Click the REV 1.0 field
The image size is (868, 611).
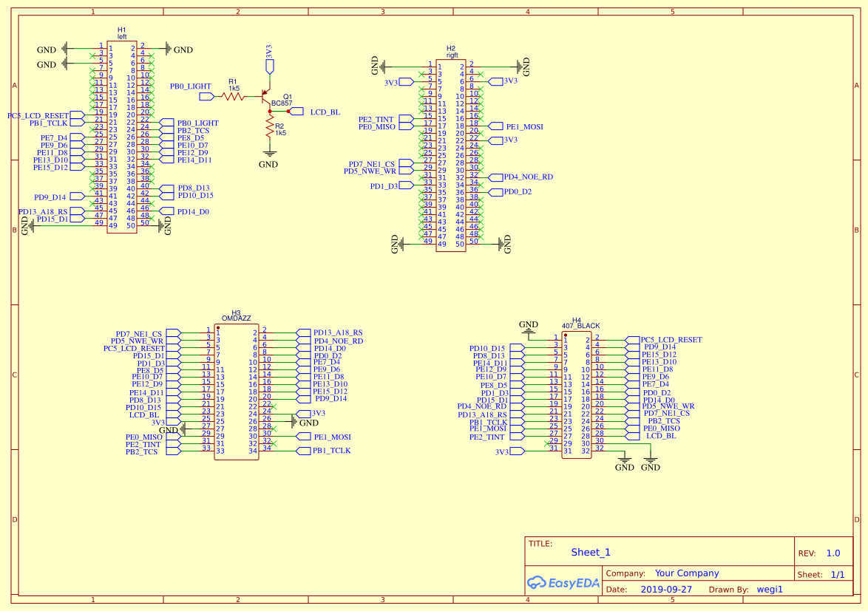pyautogui.click(x=833, y=553)
